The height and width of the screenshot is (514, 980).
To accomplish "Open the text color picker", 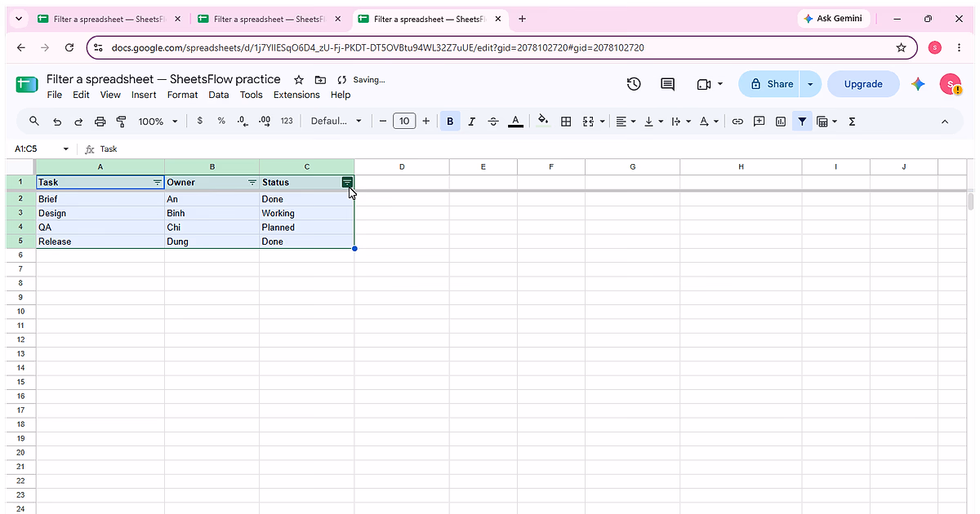I will 515,121.
